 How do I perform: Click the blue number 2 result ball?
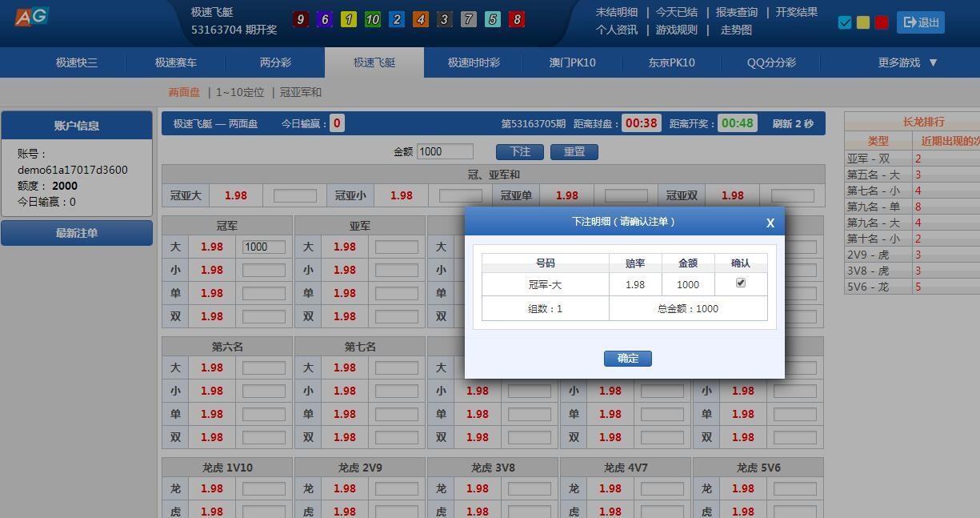coord(397,19)
